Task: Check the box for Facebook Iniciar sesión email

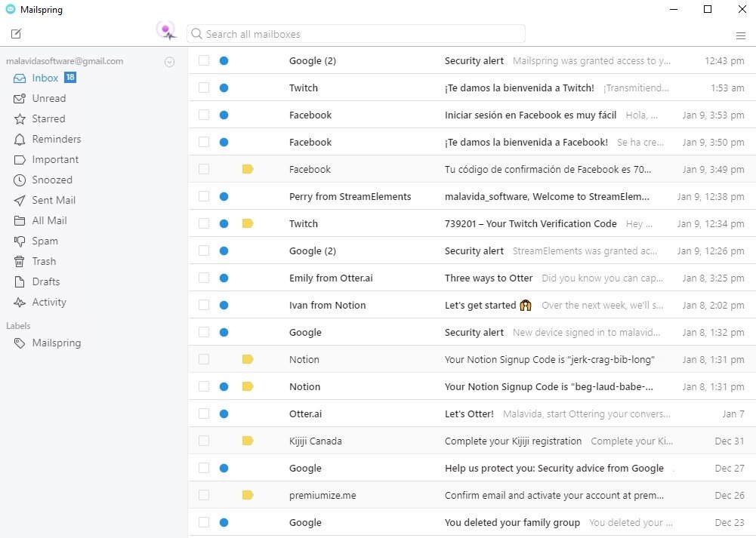Action: [x=204, y=115]
